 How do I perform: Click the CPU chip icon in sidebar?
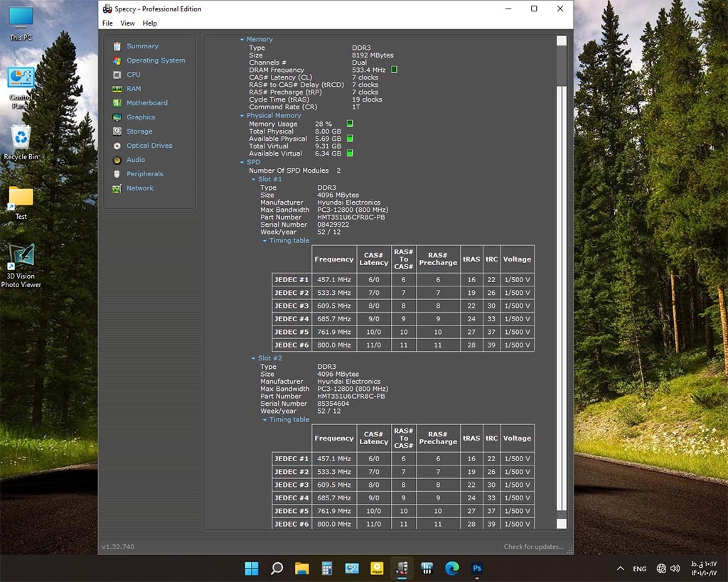click(x=117, y=74)
